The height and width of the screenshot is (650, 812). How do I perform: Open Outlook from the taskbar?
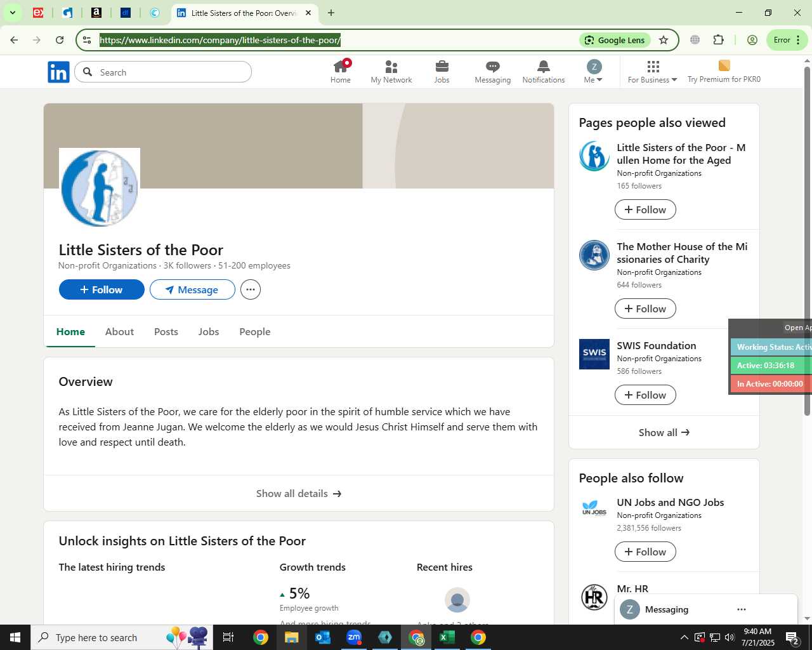[323, 637]
